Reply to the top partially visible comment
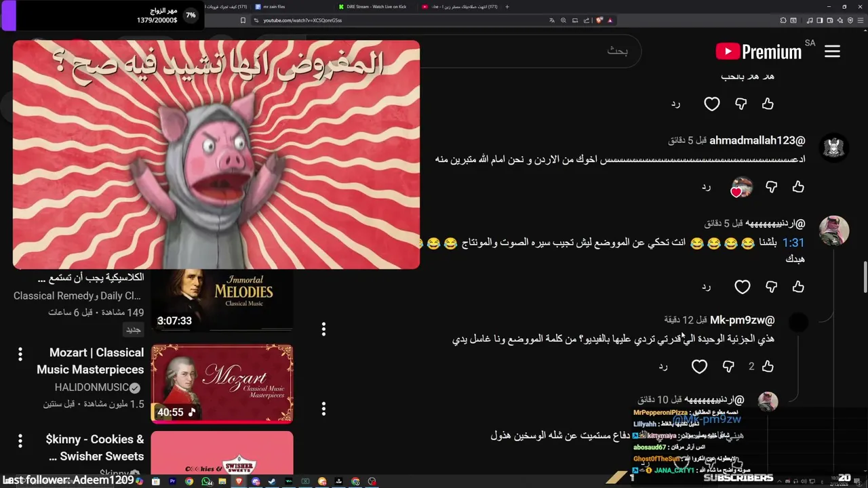This screenshot has width=868, height=488. click(x=675, y=104)
